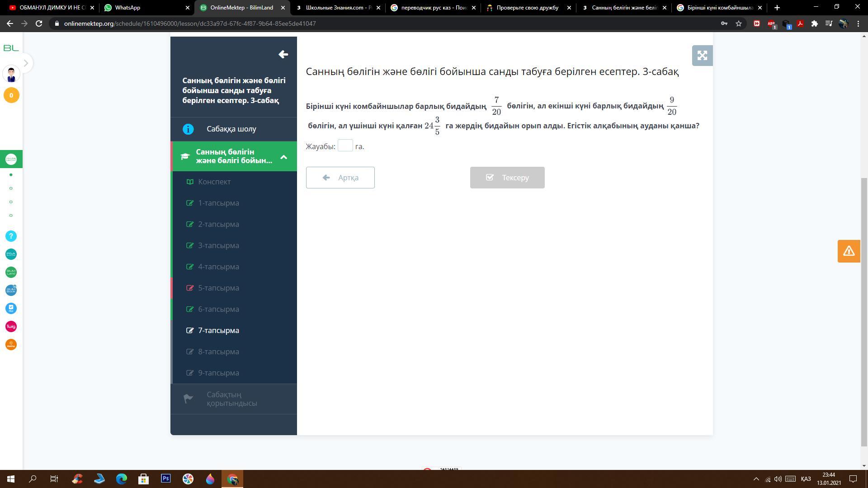Open the Twig icon in left rail

coord(11,327)
